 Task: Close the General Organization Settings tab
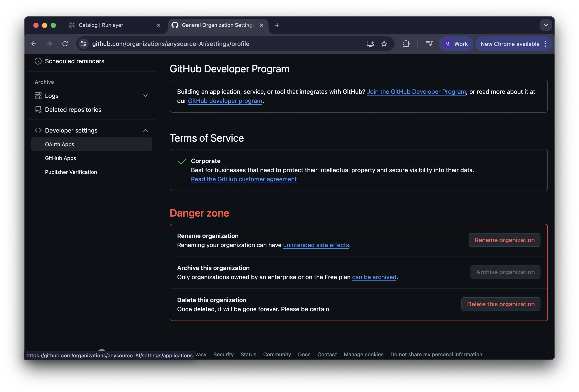262,25
